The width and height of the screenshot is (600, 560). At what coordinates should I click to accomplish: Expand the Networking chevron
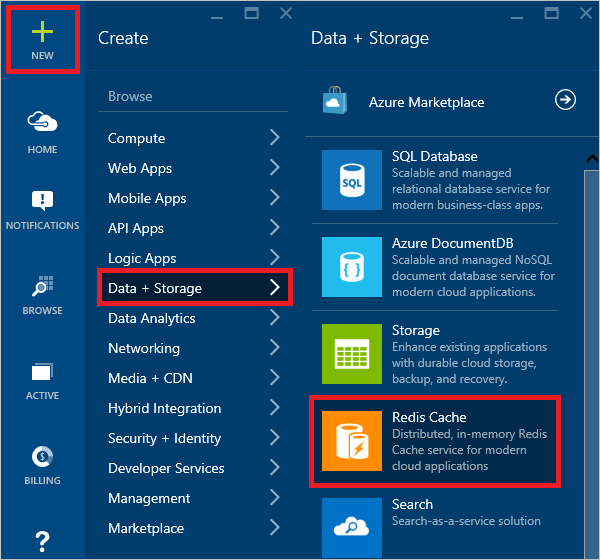(x=275, y=348)
